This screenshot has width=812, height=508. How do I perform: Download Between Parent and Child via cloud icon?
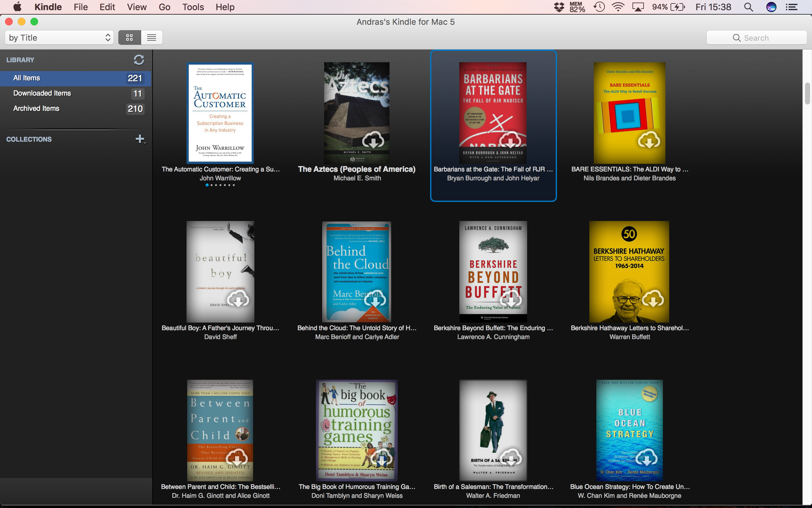237,457
